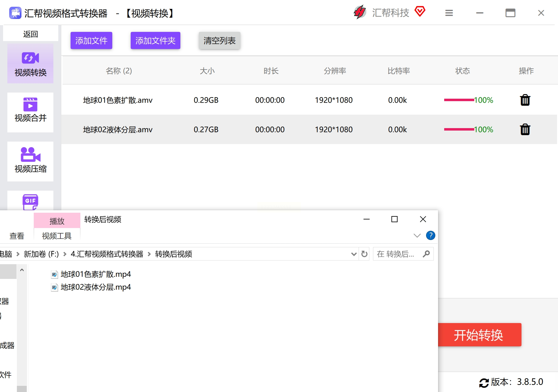Expand the Explorer ribbon chevron
Image resolution: width=558 pixels, height=392 pixels.
point(417,235)
